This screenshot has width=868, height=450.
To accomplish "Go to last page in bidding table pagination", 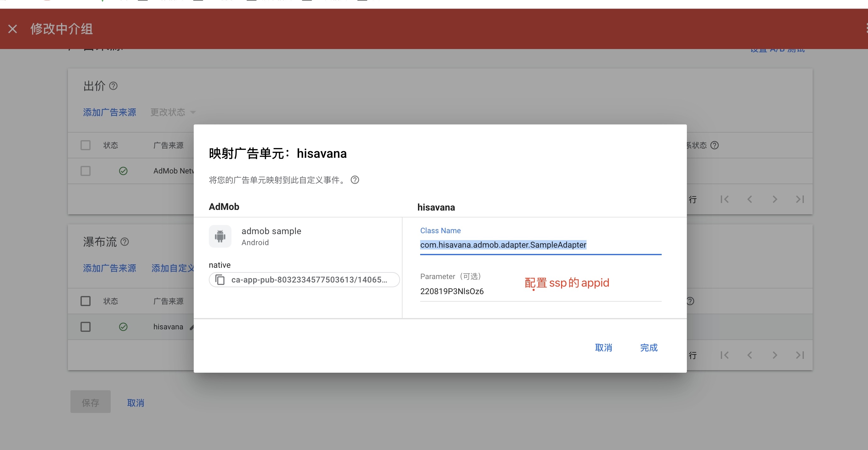I will click(800, 199).
